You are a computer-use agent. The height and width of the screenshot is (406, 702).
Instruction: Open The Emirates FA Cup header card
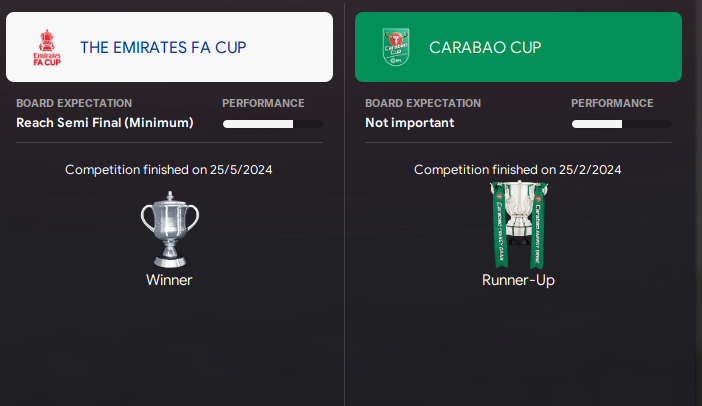(x=169, y=47)
